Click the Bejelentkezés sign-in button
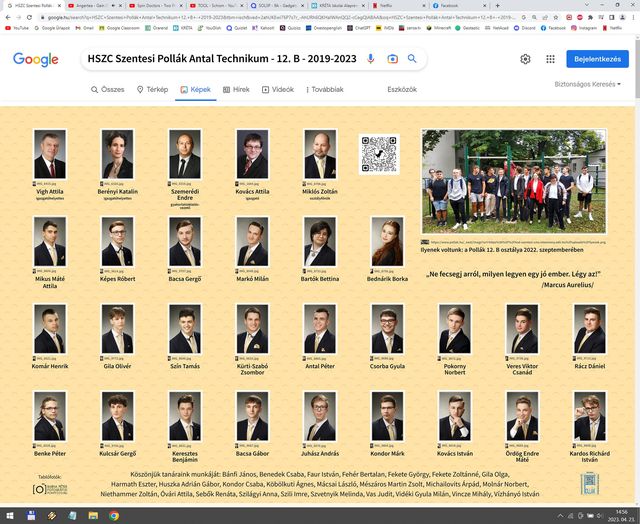The image size is (640, 524). click(x=597, y=59)
